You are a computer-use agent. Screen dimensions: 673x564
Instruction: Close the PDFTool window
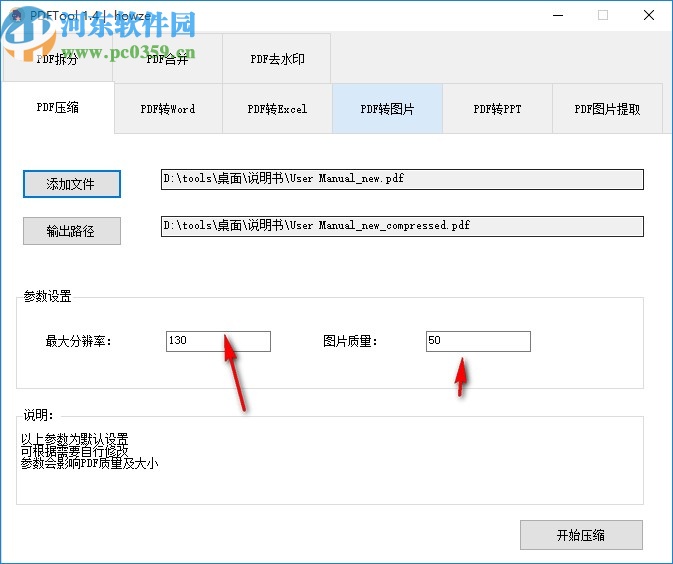click(x=649, y=15)
